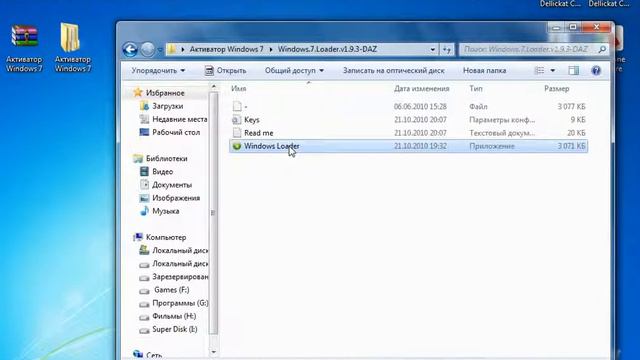Click the magnifier search icon
Viewport: 640px width, 360px height.
(x=602, y=49)
